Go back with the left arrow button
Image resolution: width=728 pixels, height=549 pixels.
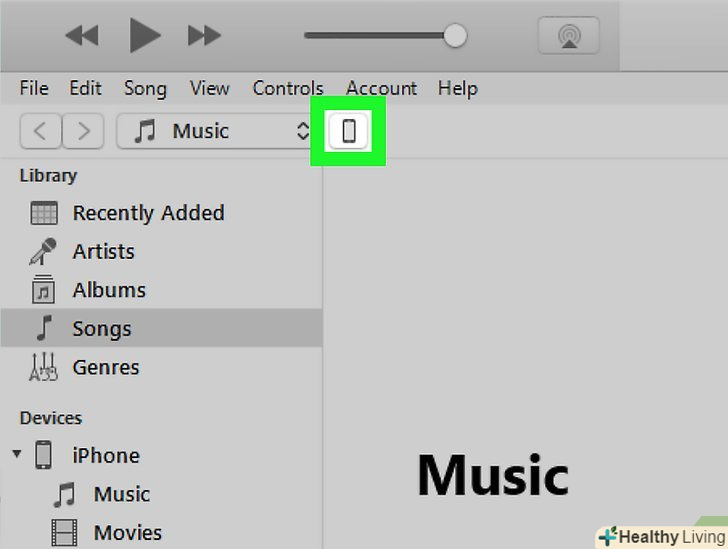tap(40, 131)
